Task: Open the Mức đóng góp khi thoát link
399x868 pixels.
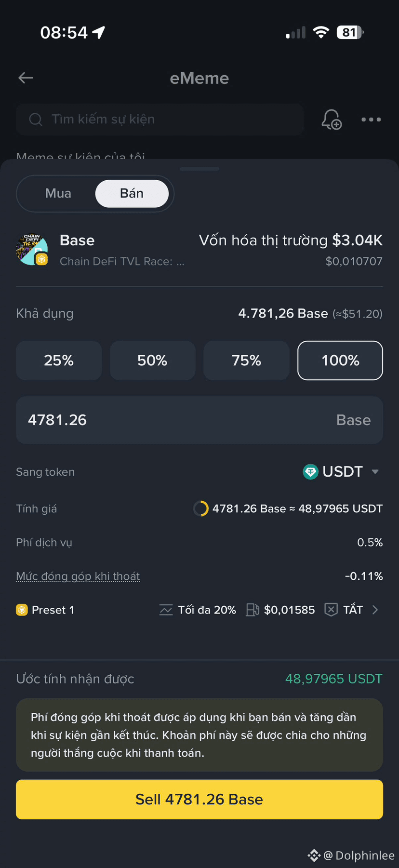Action: click(x=78, y=576)
